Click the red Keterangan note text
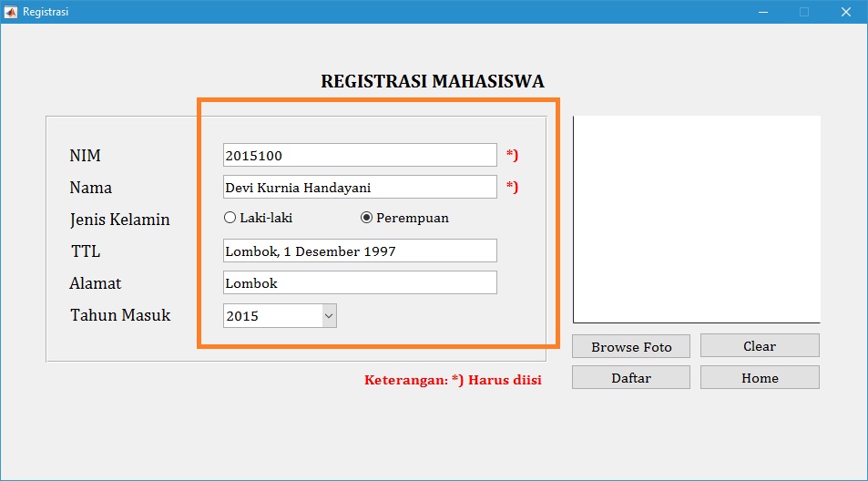The height and width of the screenshot is (481, 868). coord(453,380)
